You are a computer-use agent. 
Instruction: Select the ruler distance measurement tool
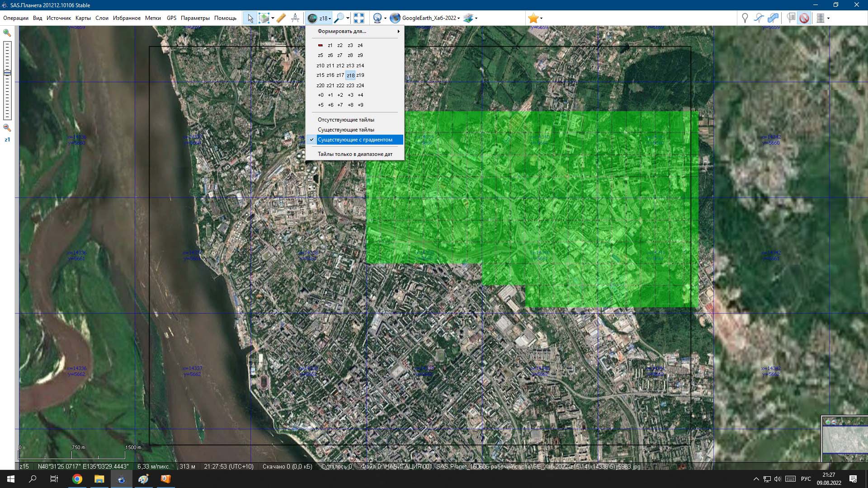(x=281, y=18)
